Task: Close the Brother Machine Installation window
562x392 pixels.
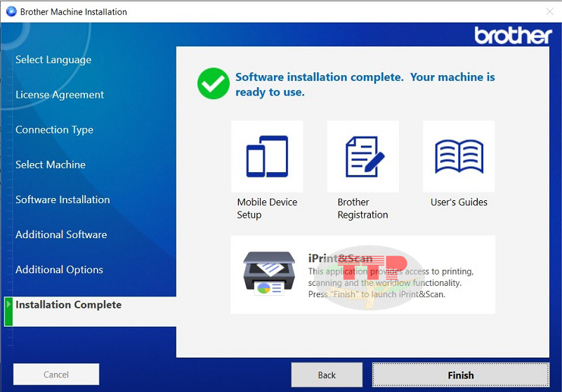Action: tap(550, 12)
